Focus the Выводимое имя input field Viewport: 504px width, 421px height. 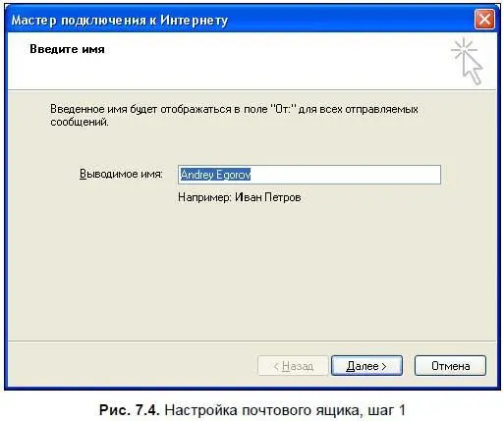click(309, 175)
